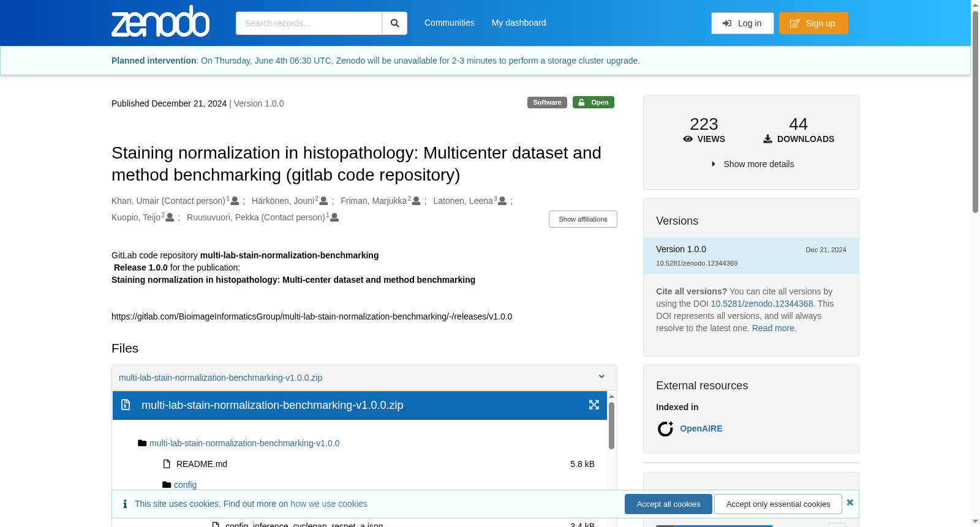Click the Published December 21, 2024 text
The height and width of the screenshot is (527, 980).
tap(169, 103)
